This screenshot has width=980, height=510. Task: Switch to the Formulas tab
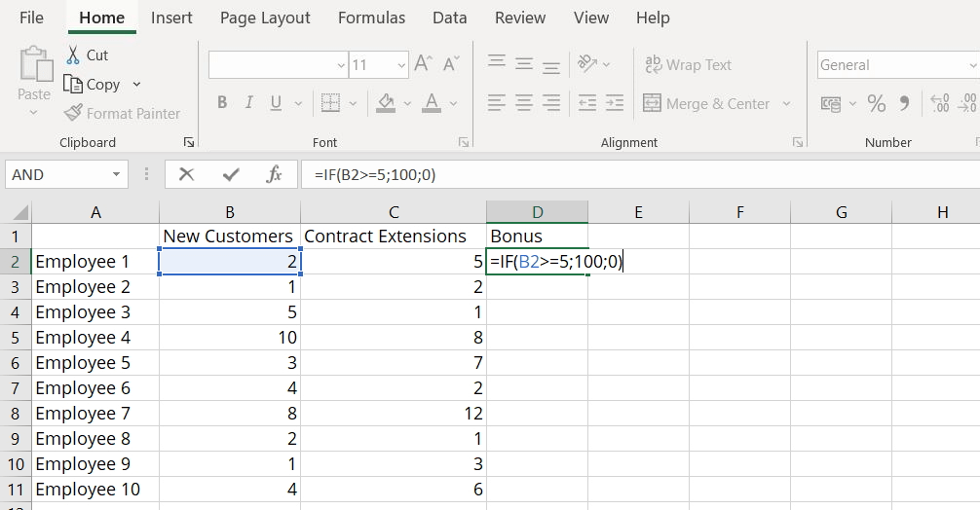(371, 18)
